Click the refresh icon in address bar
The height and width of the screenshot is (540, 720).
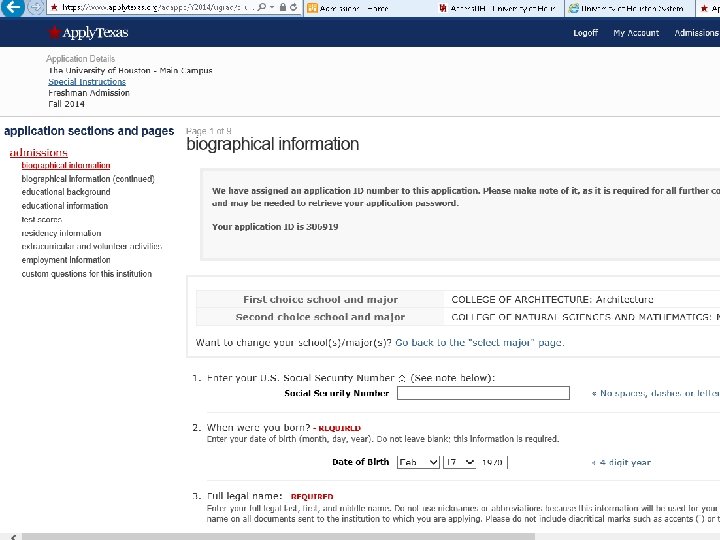click(294, 7)
